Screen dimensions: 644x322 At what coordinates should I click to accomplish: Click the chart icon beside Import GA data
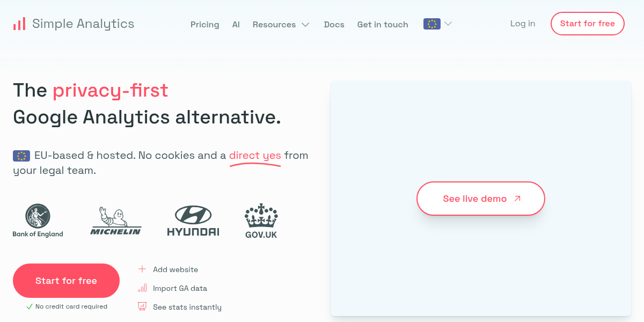(x=142, y=288)
